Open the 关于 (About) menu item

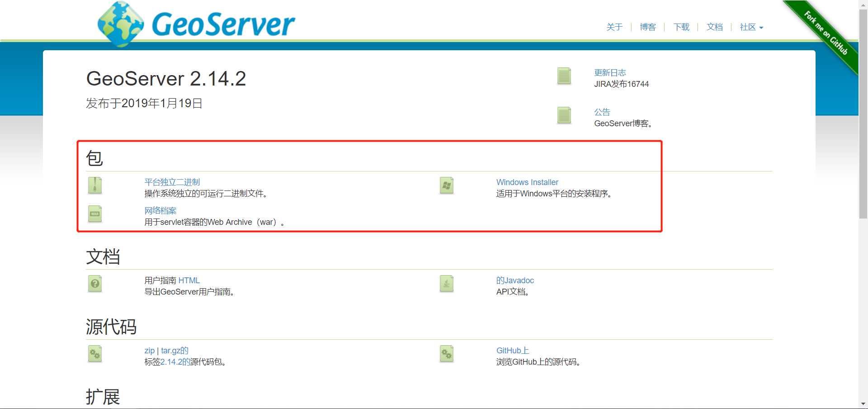point(614,27)
